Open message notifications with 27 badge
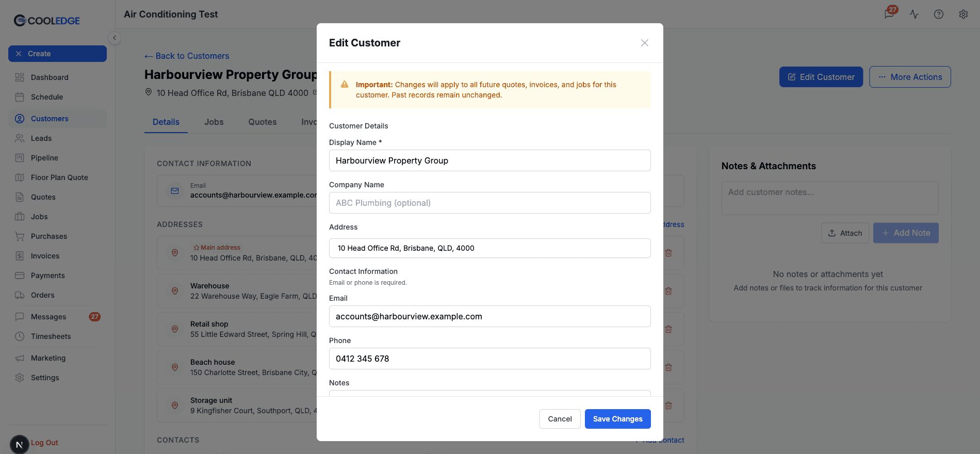Screen dimensions: 980x454 tap(890, 13)
